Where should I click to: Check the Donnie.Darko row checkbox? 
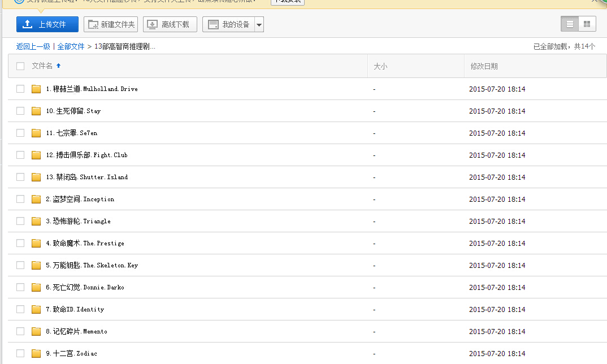tap(20, 288)
